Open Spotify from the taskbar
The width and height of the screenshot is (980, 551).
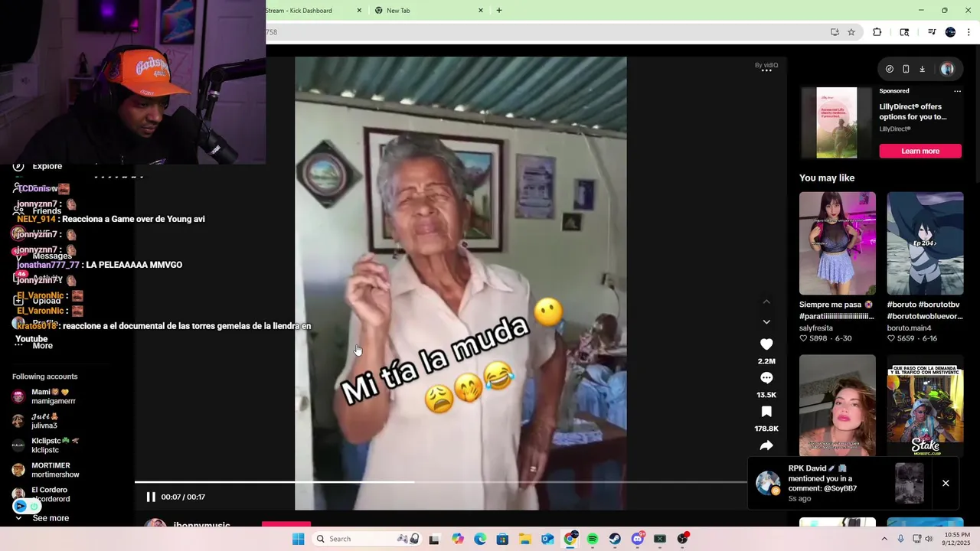point(593,539)
